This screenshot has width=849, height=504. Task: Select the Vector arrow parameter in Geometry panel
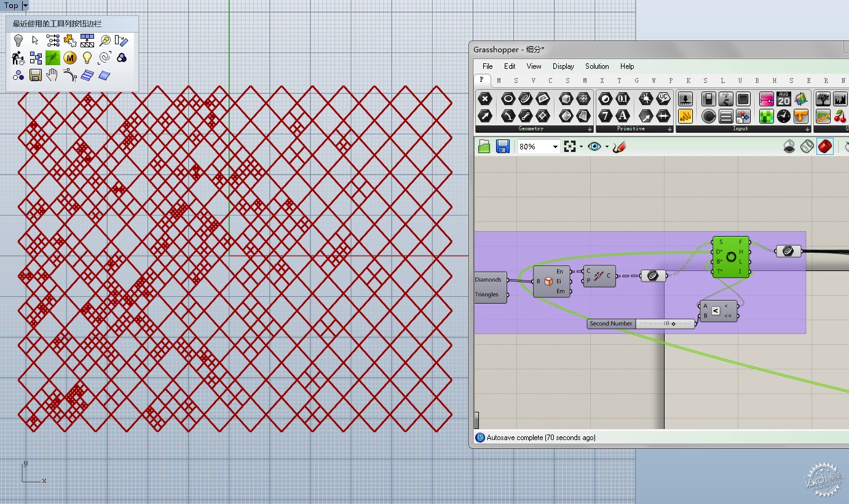485,116
